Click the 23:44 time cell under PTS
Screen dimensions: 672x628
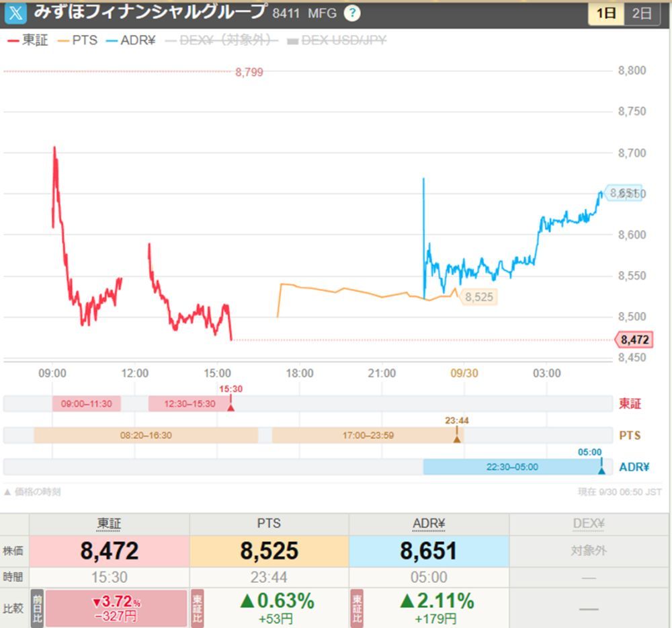269,578
